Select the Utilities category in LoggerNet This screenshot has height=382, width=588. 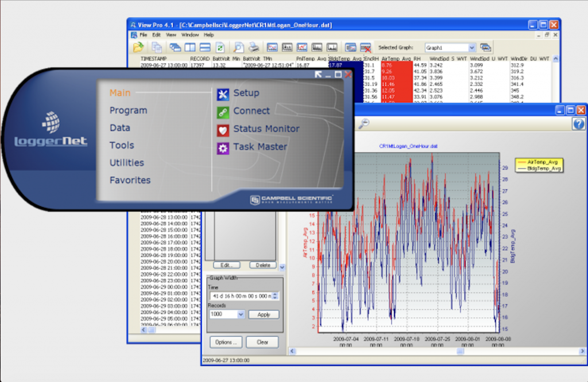point(127,162)
